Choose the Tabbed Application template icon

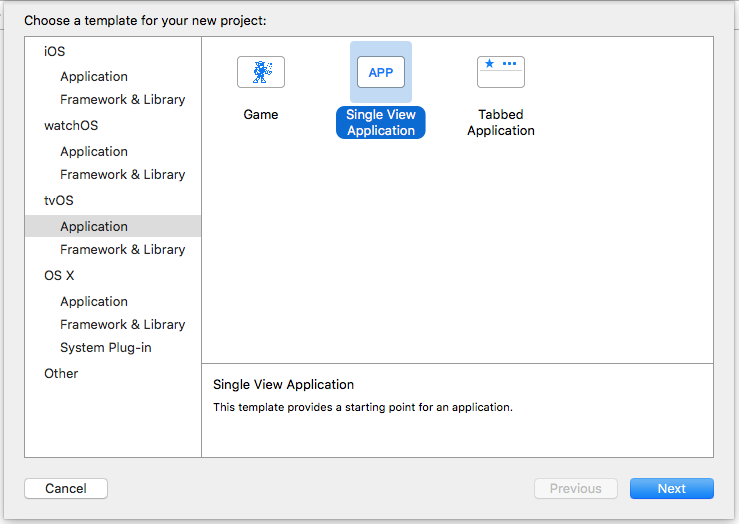501,72
